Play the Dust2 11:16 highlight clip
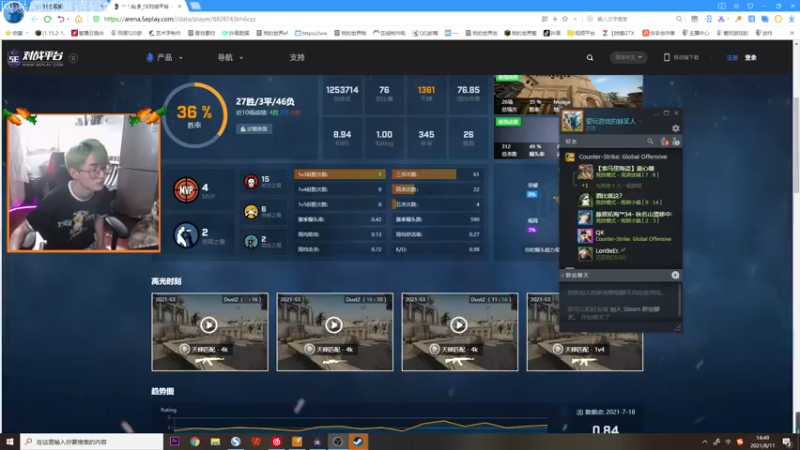Screen dimensions: 800x450 (459, 325)
